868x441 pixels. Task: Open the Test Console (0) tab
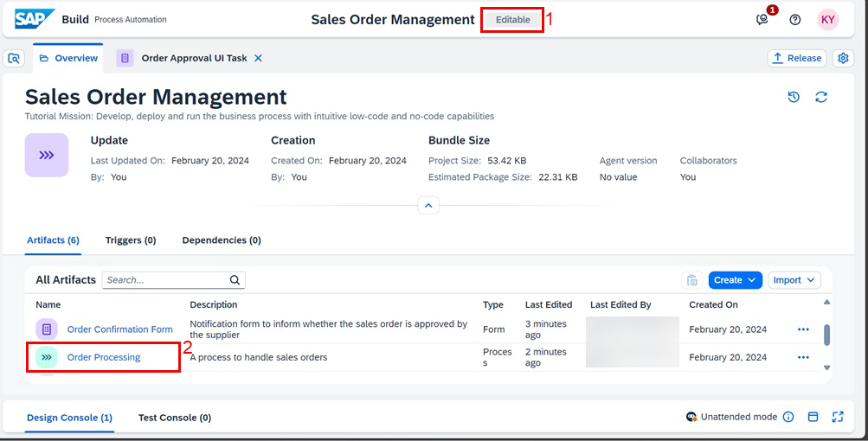(x=174, y=418)
